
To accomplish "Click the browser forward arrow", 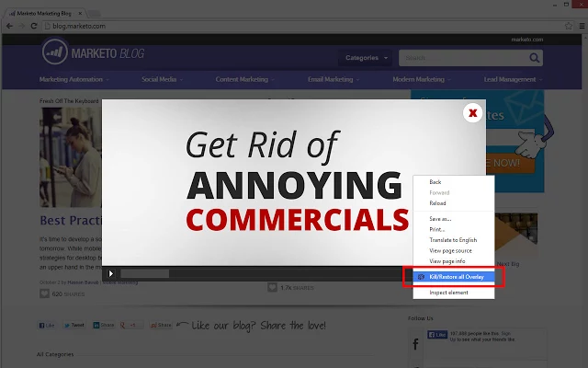I will (22, 26).
